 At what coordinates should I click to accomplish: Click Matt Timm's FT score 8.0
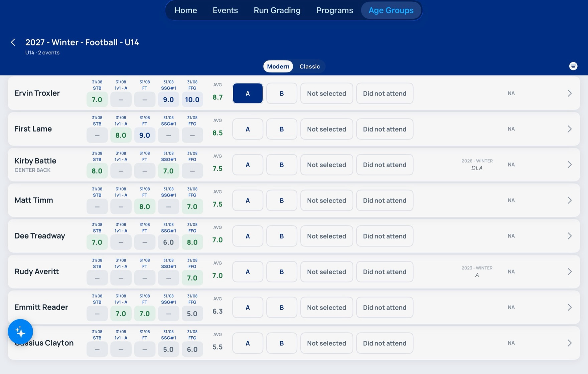click(x=145, y=207)
